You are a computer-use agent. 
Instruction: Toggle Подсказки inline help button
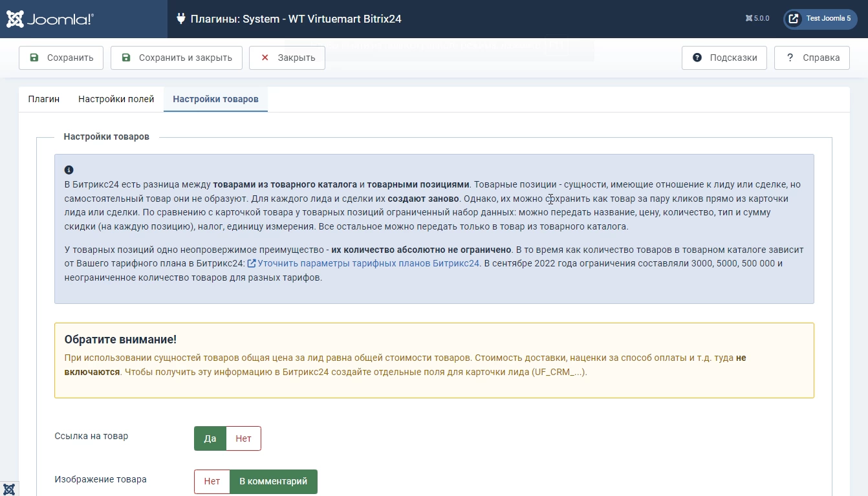tap(724, 58)
